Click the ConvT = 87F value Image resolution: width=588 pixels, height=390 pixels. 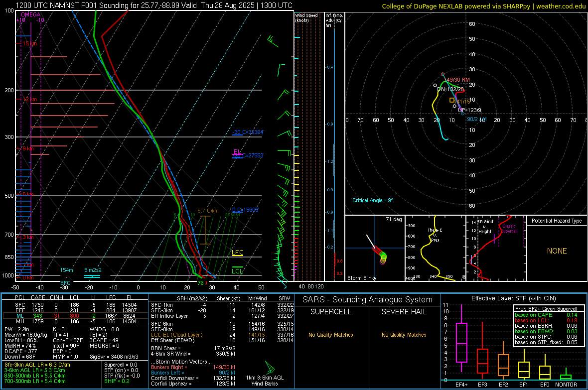[68, 341]
